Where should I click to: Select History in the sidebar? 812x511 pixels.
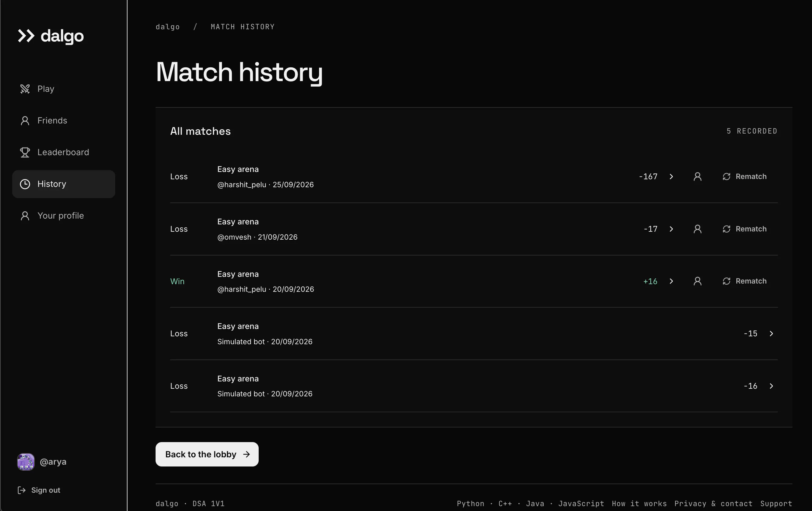click(x=64, y=184)
